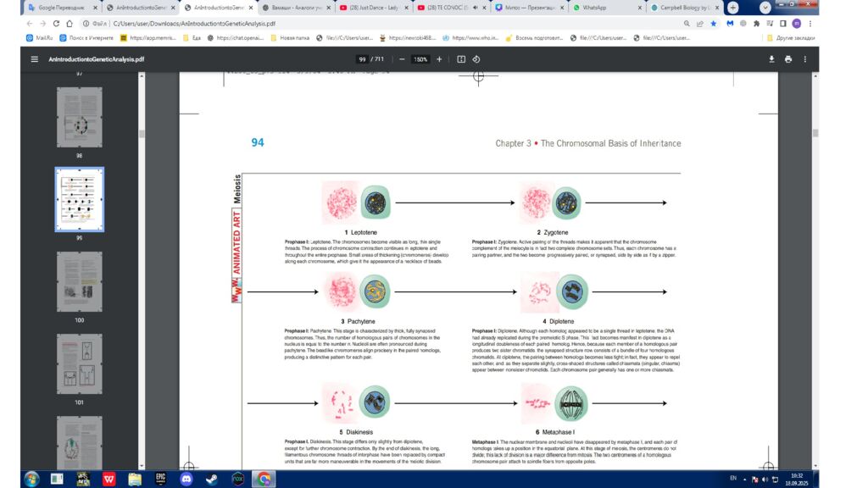Open Discord from the taskbar
The width and height of the screenshot is (868, 488).
(186, 479)
